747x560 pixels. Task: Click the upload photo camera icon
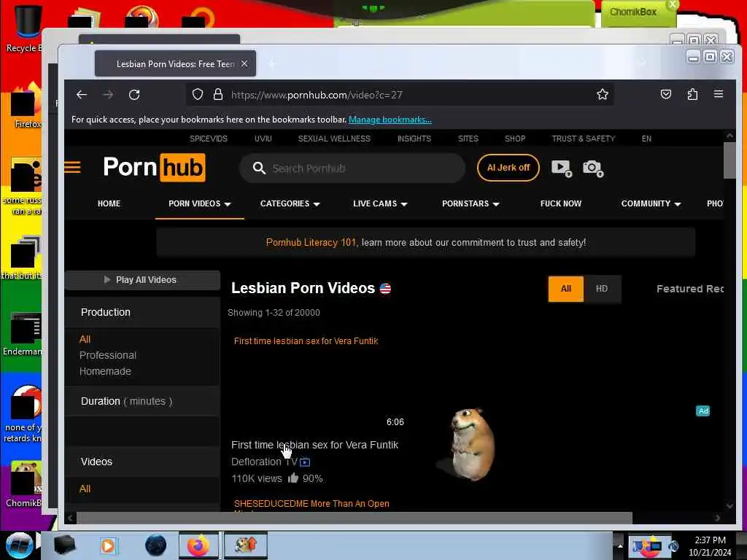593,168
